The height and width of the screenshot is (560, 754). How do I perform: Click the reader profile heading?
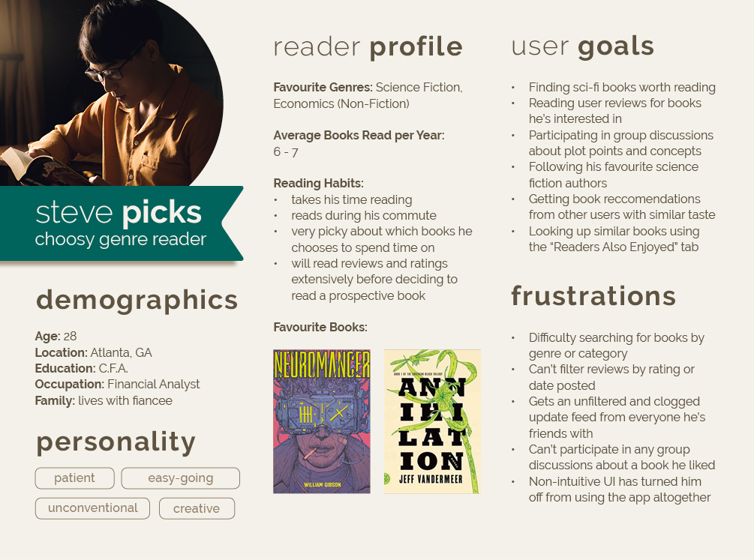pos(368,46)
